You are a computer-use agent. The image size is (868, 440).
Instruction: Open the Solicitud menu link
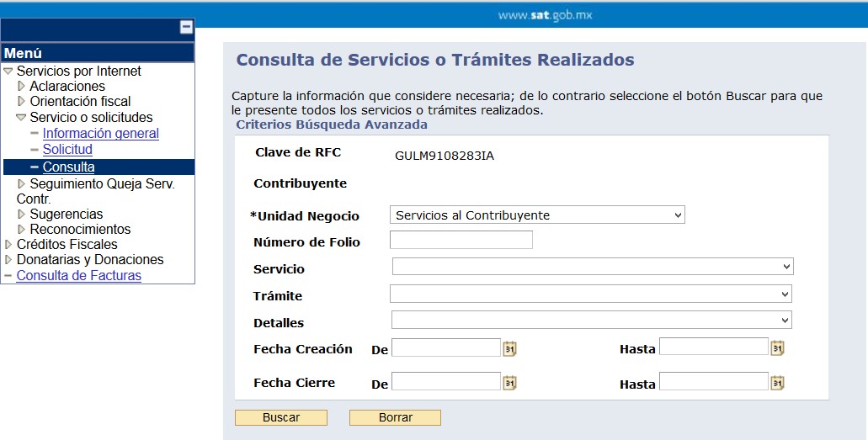point(67,149)
